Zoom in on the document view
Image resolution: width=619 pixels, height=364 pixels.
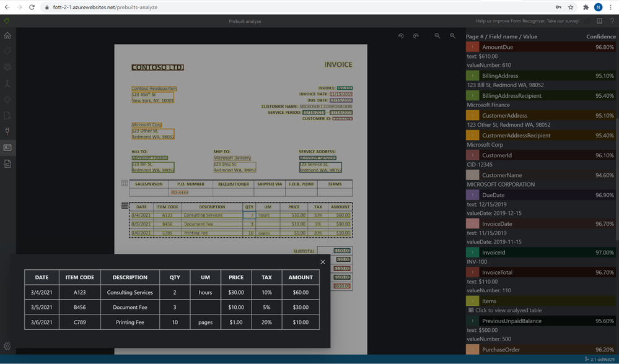(453, 36)
